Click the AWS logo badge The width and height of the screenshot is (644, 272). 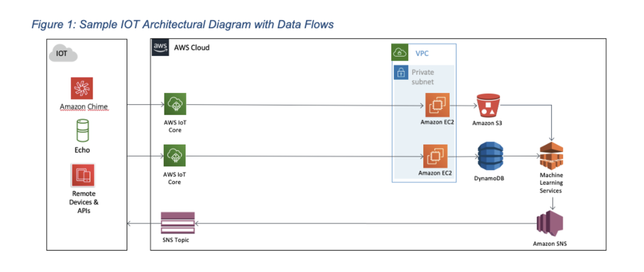tap(160, 47)
